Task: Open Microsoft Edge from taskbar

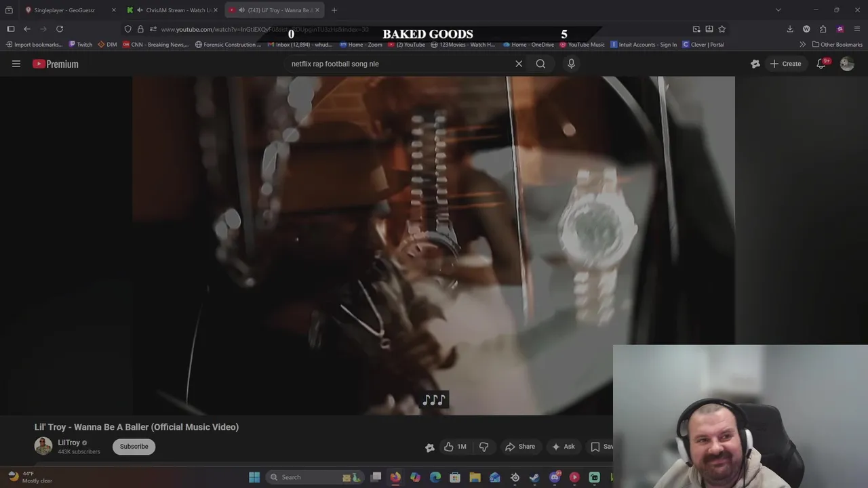Action: [435, 477]
